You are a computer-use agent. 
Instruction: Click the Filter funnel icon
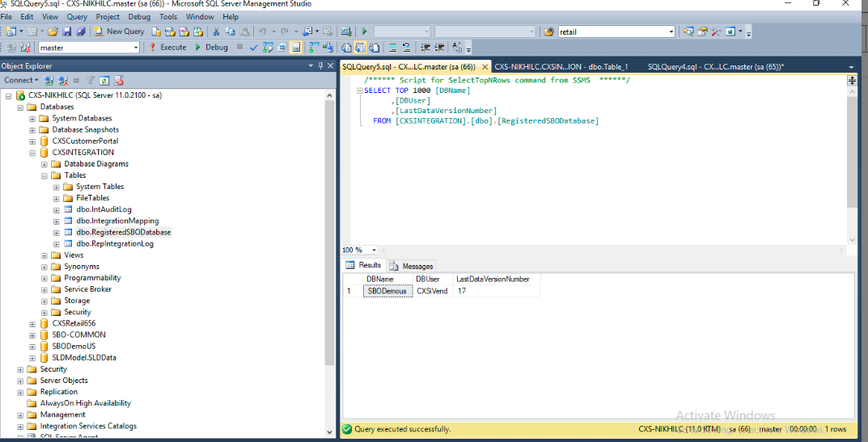pyautogui.click(x=91, y=80)
